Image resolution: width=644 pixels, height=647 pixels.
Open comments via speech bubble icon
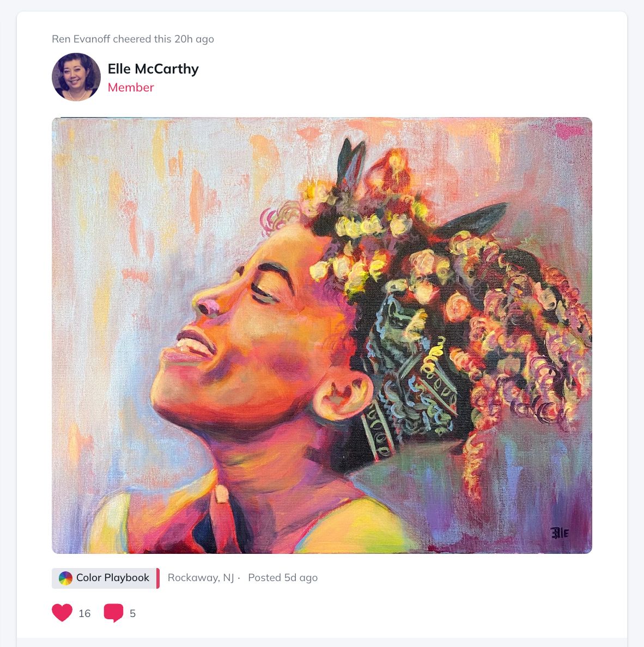coord(113,613)
